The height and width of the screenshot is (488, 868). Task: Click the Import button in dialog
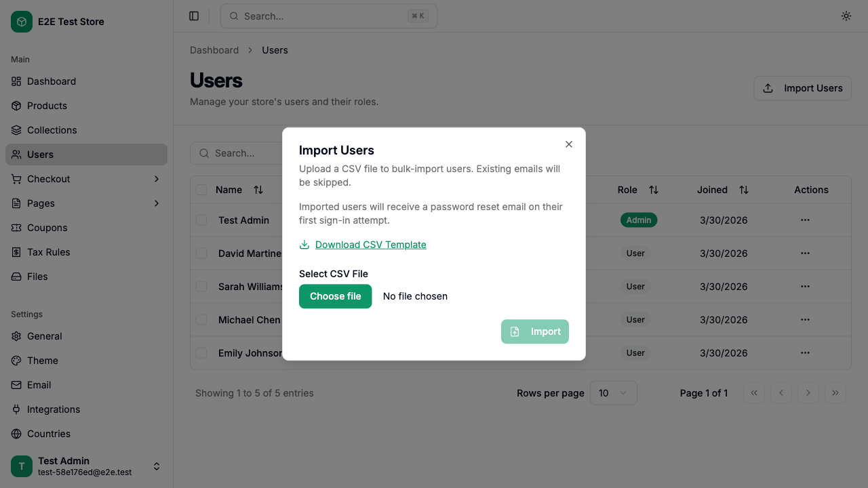click(535, 331)
